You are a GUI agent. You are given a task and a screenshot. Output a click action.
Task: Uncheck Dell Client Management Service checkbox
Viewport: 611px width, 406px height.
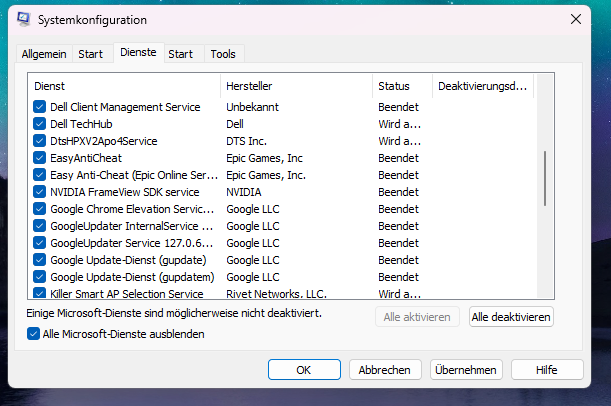[x=39, y=107]
